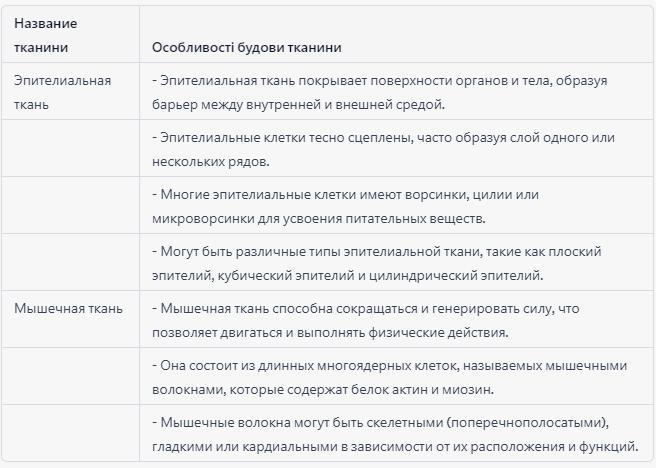Click the 'Название тканини' column header
Viewport: 656px width, 468px height.
click(x=46, y=35)
